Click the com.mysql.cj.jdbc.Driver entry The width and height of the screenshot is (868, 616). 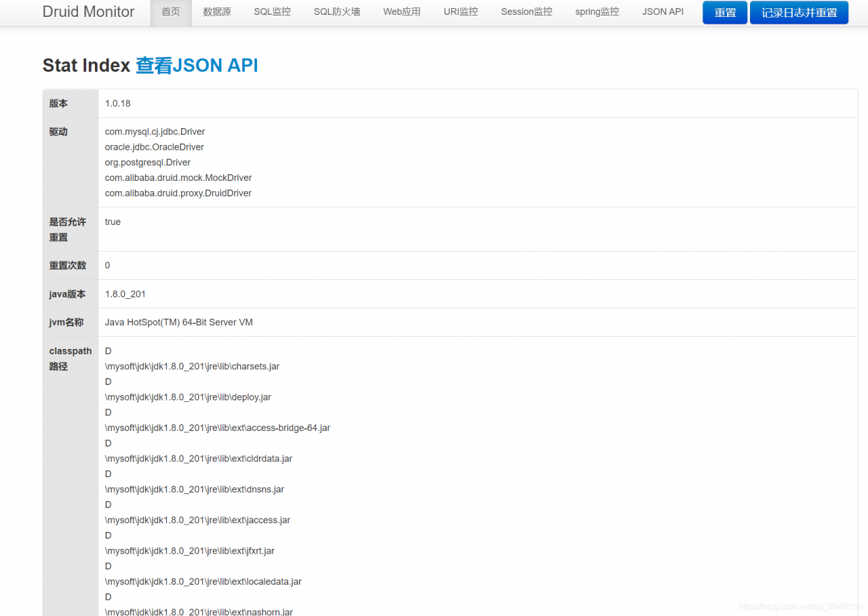click(155, 131)
